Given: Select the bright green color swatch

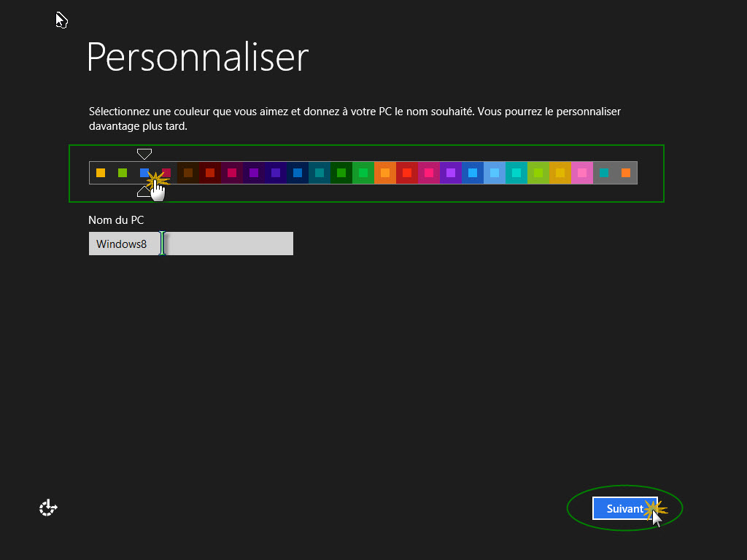Looking at the screenshot, I should point(363,173).
